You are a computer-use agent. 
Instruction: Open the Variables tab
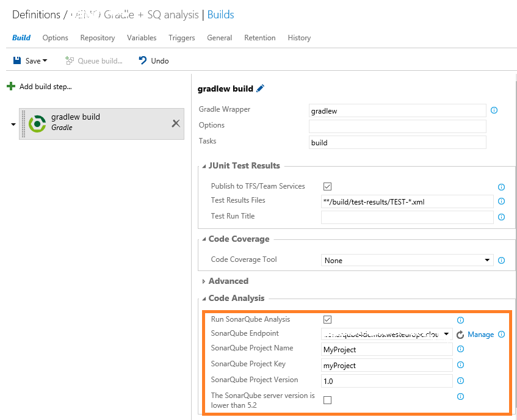point(142,38)
